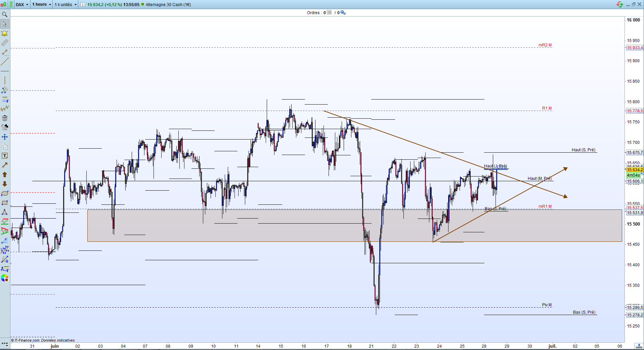This screenshot has width=644, height=350.
Task: Click the instrument info 'i' icon
Action: (83, 4)
